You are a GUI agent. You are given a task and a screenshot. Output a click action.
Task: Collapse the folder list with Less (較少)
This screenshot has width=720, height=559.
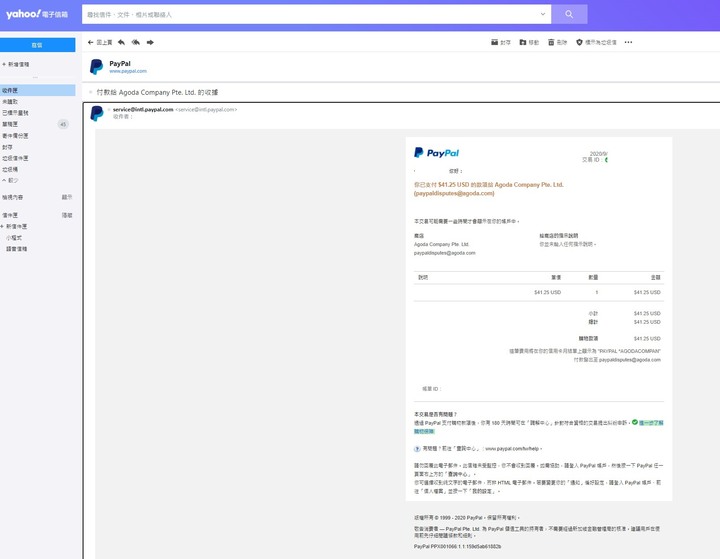[11, 181]
